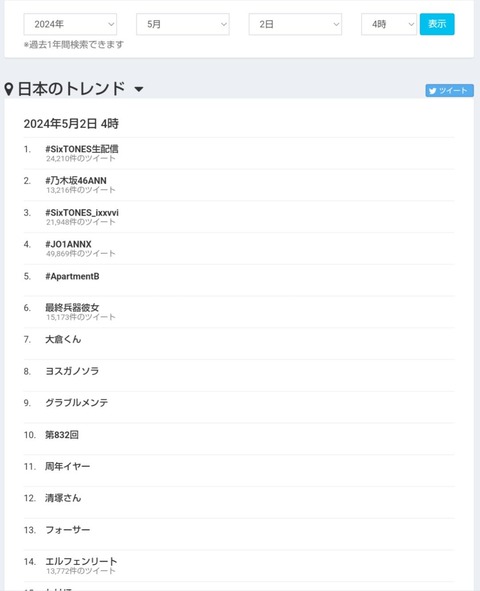Viewport: 480px width, 591px height.
Task: Select the エルフェンリート trend
Action: coord(81,561)
